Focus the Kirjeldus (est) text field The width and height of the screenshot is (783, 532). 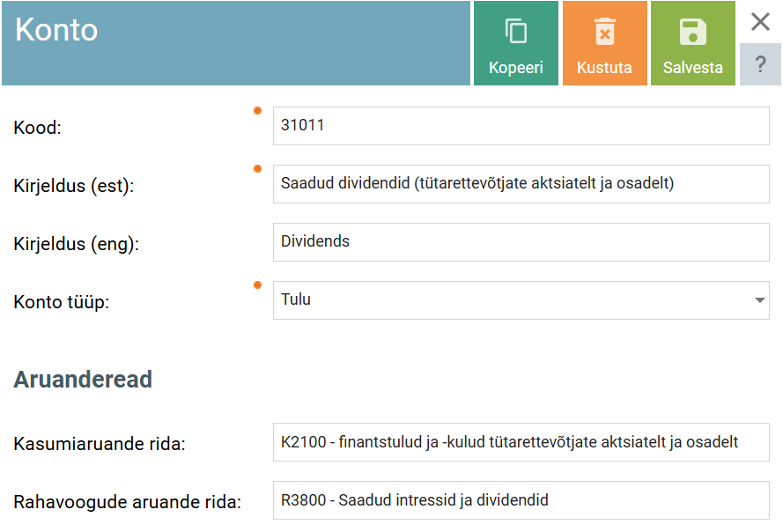(521, 184)
